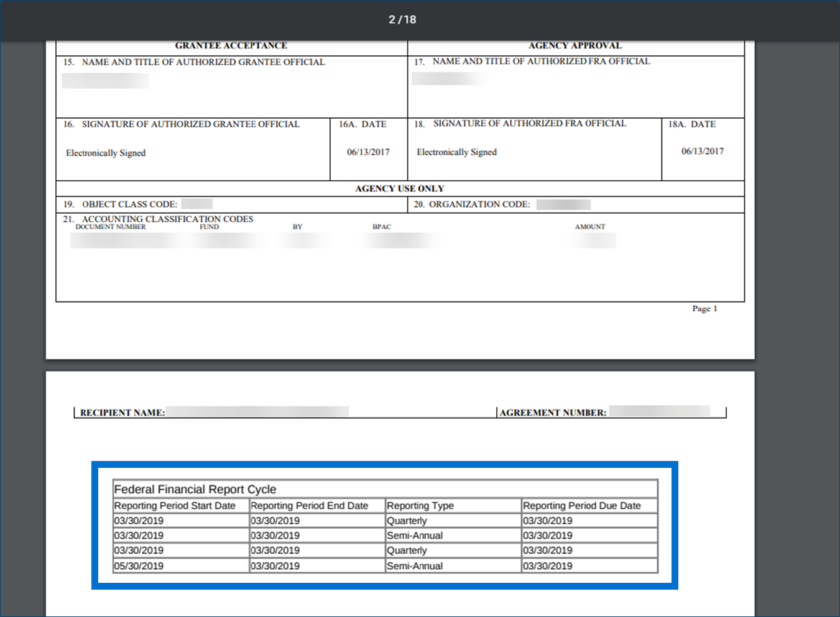Click the Page 1 footer label

(704, 309)
